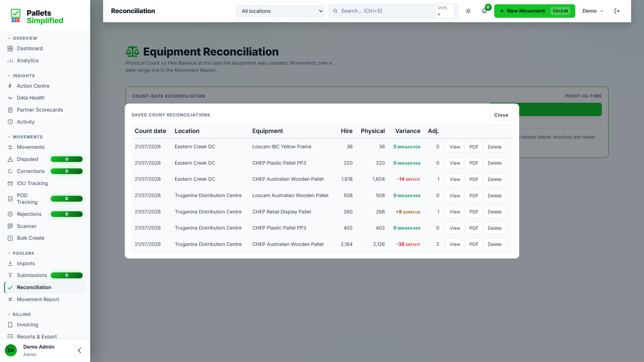Open the All locations dropdown
Image resolution: width=644 pixels, height=362 pixels.
[x=280, y=11]
